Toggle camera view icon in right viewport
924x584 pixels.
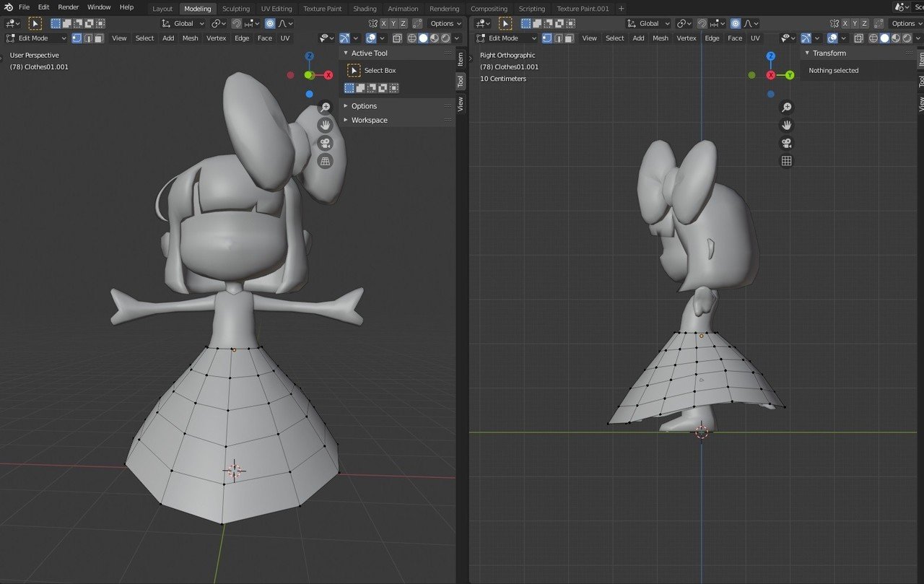[787, 143]
